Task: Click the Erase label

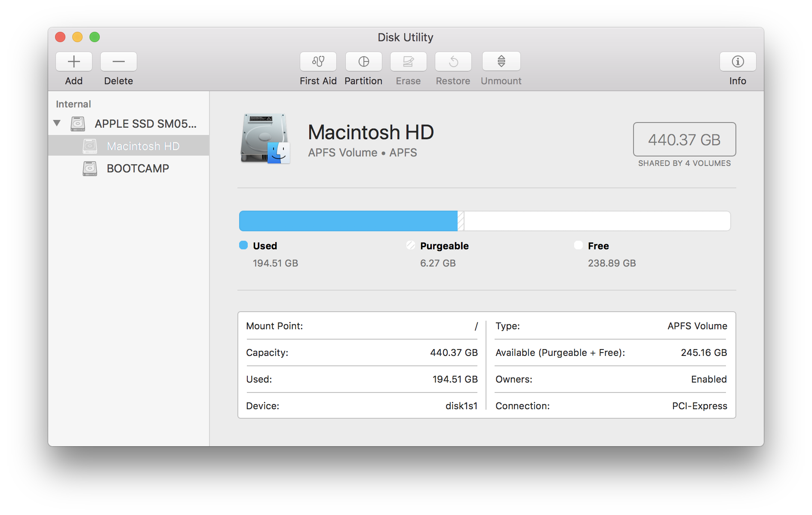Action: coord(408,81)
